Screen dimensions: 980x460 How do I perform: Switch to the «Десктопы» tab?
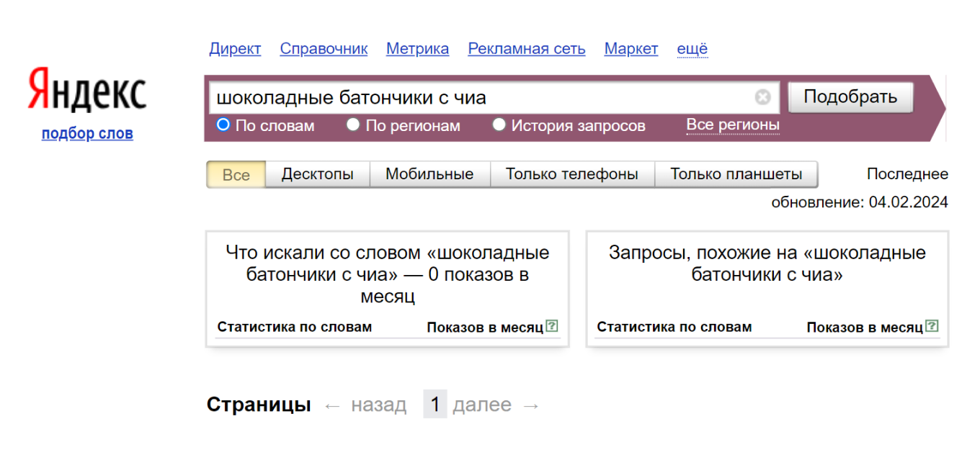point(317,173)
